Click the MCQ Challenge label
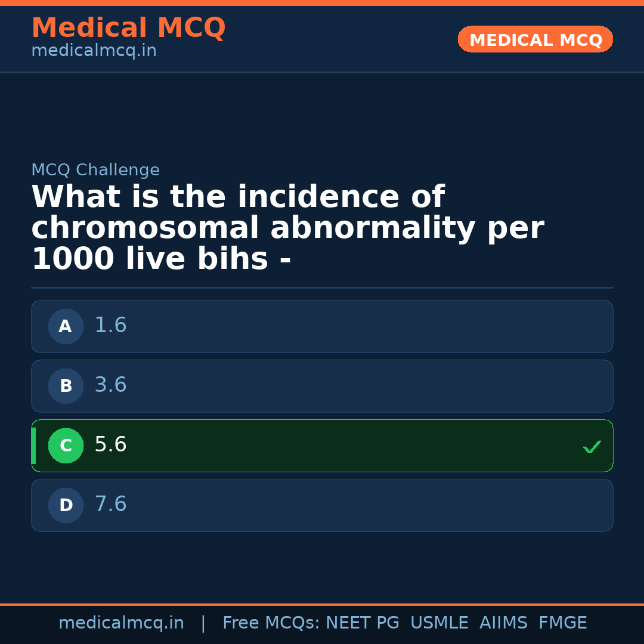The height and width of the screenshot is (644, 644). 95,170
